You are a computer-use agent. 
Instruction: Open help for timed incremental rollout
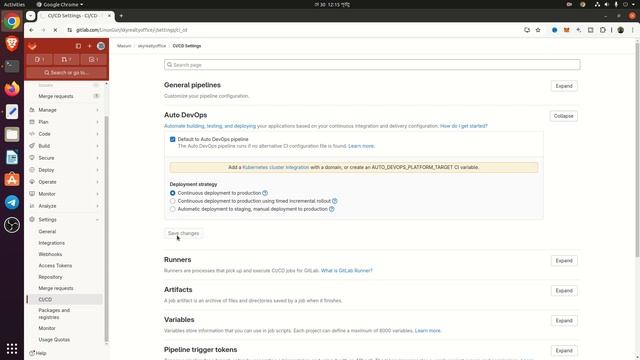pyautogui.click(x=335, y=201)
